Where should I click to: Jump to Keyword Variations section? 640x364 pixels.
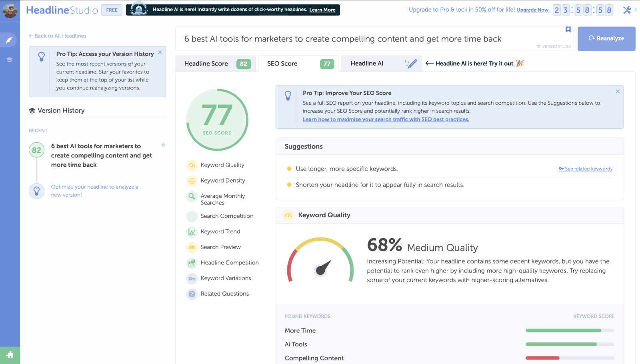pyautogui.click(x=226, y=278)
